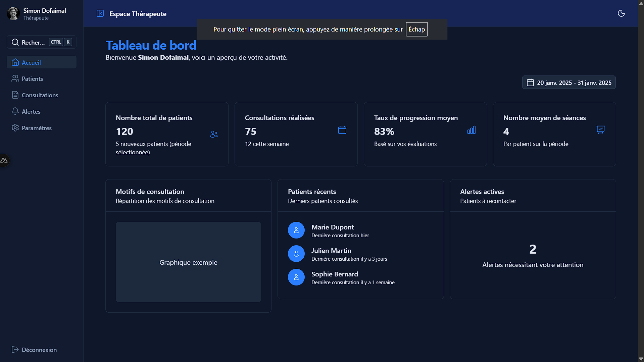The image size is (644, 362).
Task: Open the Recher... search field
Action: click(x=42, y=42)
